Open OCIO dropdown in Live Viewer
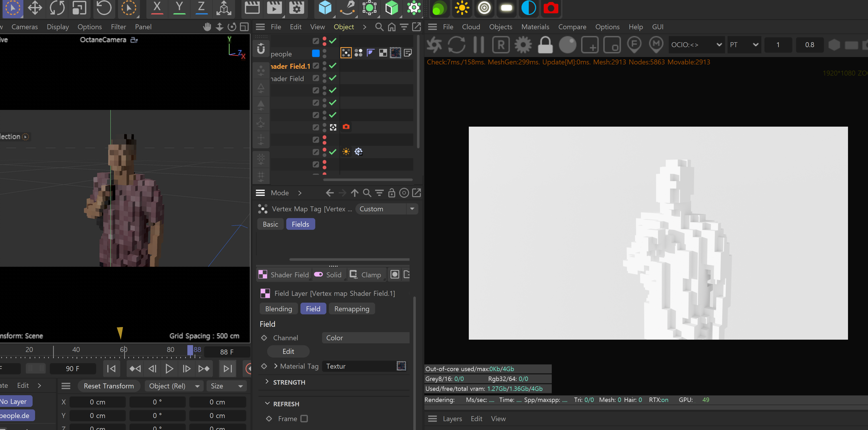Screen dimensions: 868x430 [x=696, y=45]
